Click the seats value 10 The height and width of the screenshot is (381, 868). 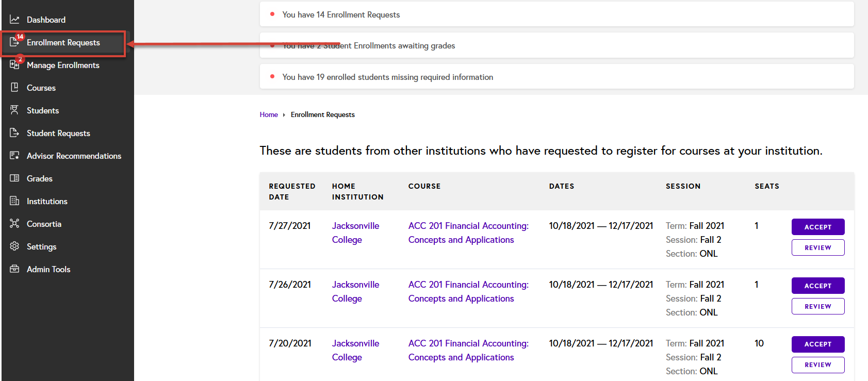pyautogui.click(x=759, y=343)
